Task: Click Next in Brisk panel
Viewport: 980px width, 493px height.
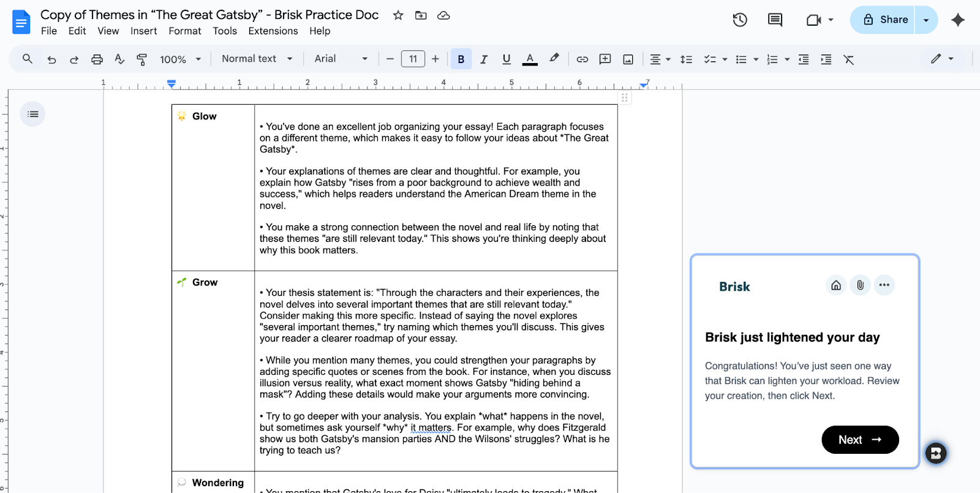Action: coord(860,440)
